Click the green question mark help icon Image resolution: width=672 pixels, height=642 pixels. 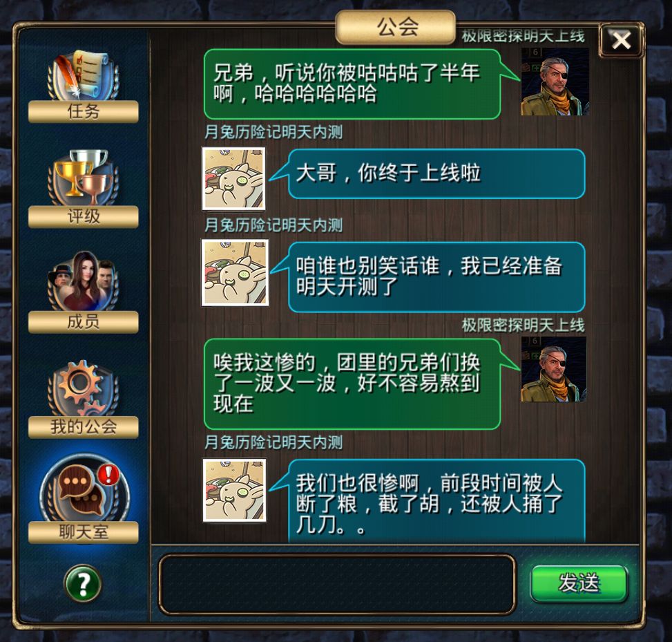pos(83,583)
